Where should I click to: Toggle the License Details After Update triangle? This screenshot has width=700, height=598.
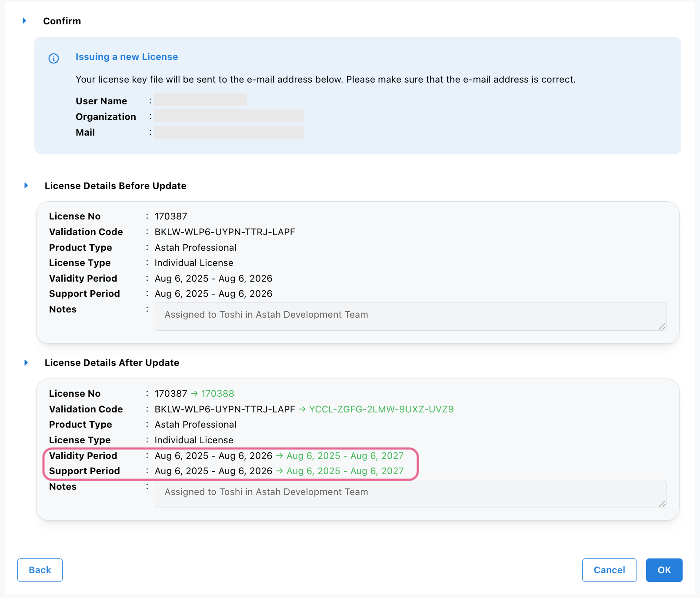click(26, 362)
